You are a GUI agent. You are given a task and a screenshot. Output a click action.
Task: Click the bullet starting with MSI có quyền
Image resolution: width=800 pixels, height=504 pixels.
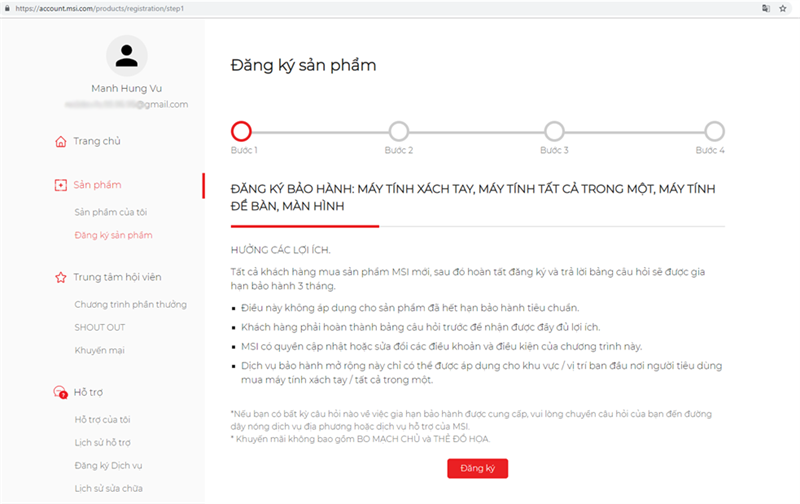point(442,346)
